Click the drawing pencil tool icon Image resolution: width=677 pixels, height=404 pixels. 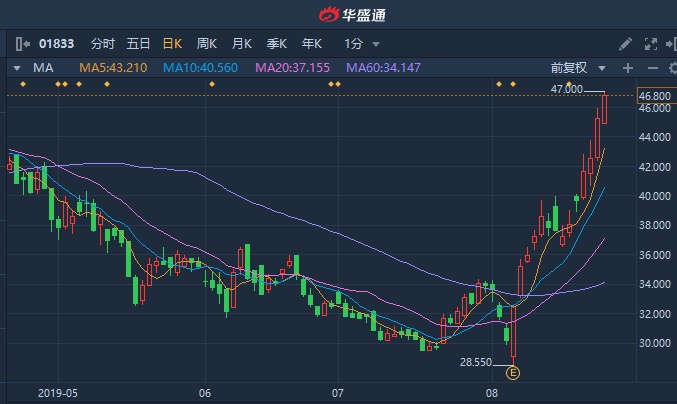(x=626, y=44)
